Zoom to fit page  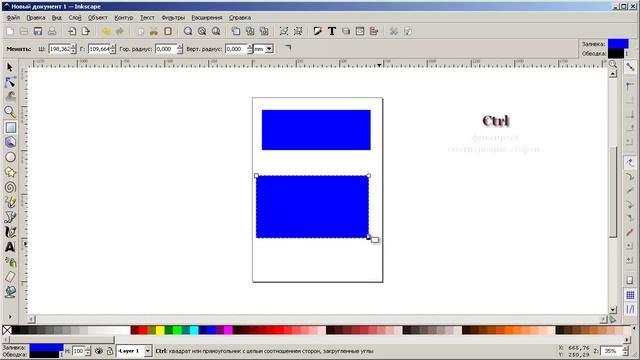(216, 31)
